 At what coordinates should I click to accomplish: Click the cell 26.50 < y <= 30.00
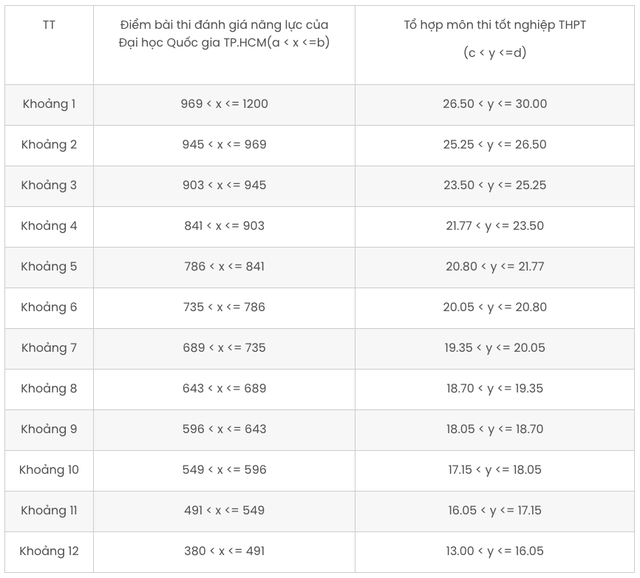[495, 104]
